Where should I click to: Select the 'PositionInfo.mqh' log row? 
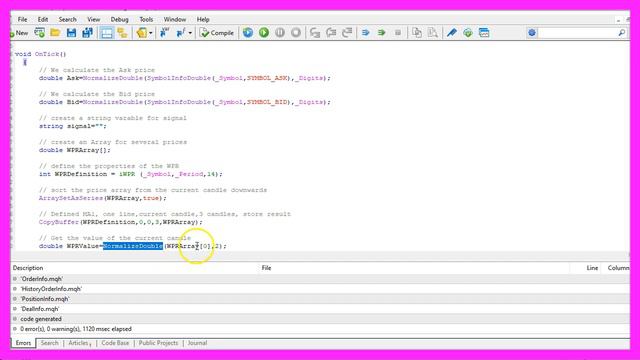click(x=320, y=299)
